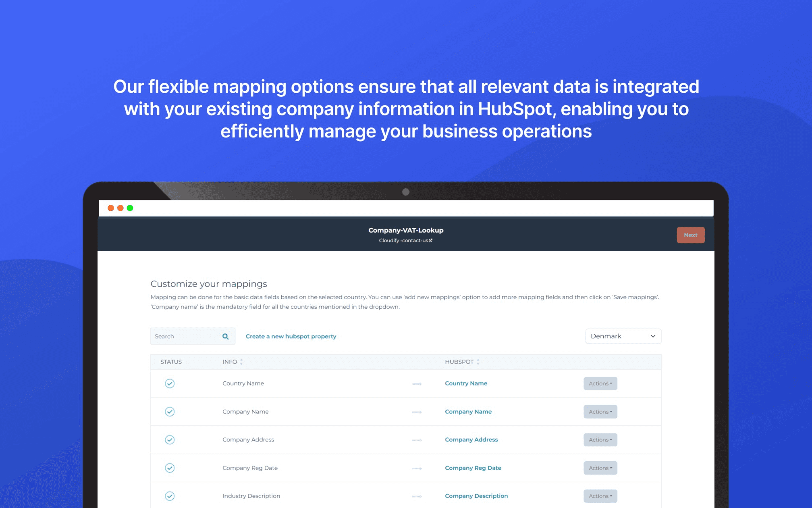This screenshot has height=508, width=812.
Task: Click the HubSpot Company Name property link
Action: pos(468,412)
